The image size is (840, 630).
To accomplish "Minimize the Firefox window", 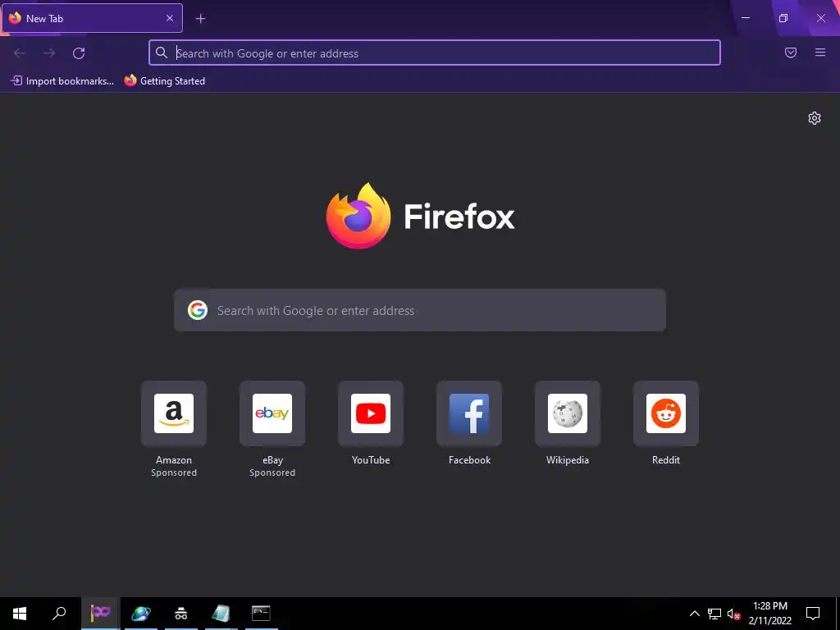I will coord(746,18).
